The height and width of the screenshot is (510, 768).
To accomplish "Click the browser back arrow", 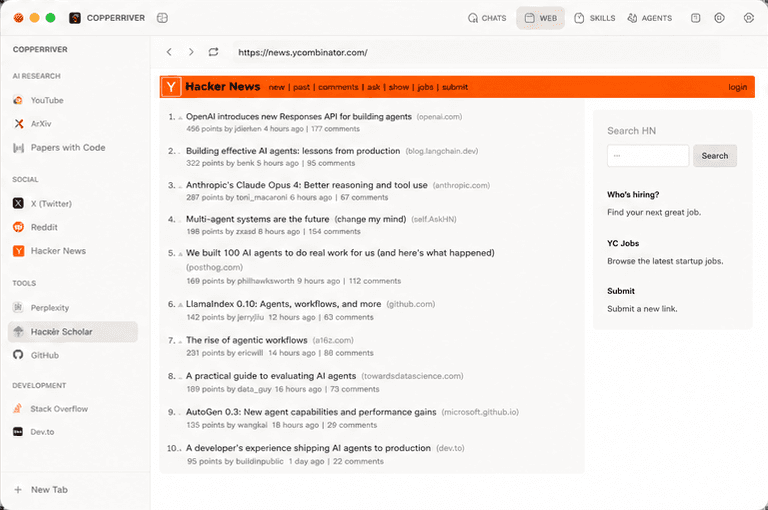I will [169, 52].
